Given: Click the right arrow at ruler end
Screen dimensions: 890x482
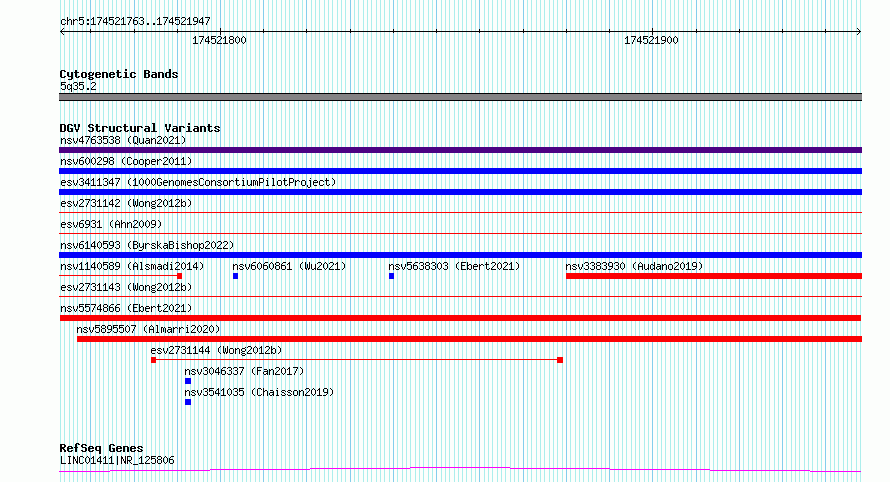Looking at the screenshot, I should [x=859, y=32].
